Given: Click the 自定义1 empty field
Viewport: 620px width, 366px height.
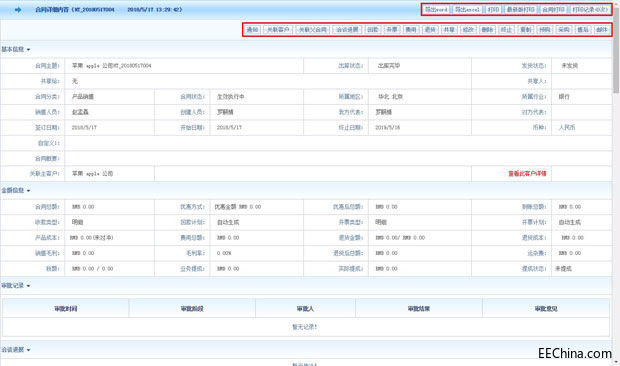Looking at the screenshot, I should click(x=338, y=143).
